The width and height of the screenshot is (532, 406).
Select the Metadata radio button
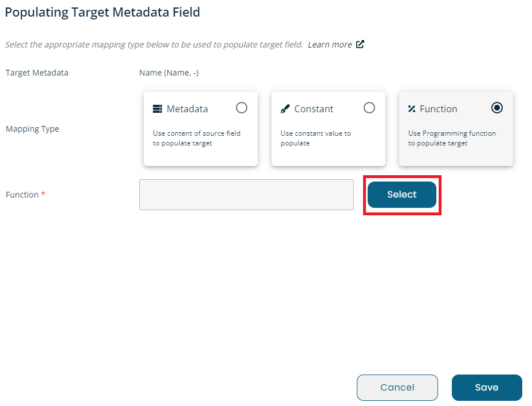pyautogui.click(x=242, y=108)
